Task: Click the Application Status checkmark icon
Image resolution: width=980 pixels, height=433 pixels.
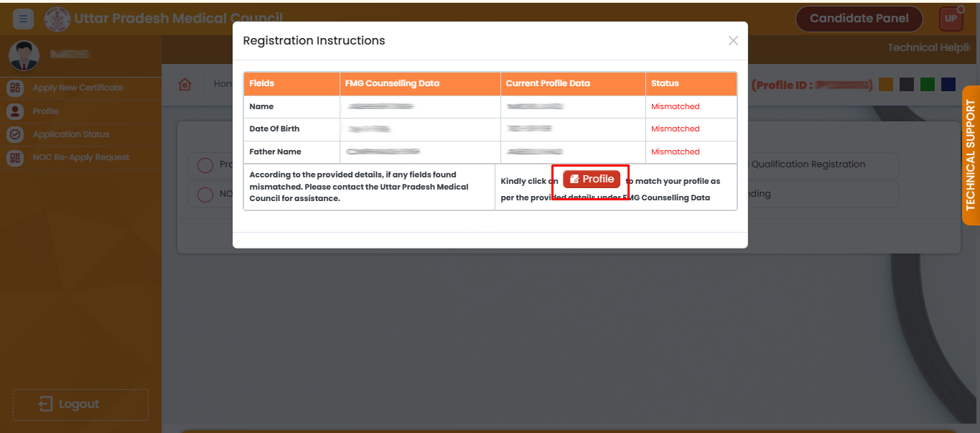Action: point(14,134)
